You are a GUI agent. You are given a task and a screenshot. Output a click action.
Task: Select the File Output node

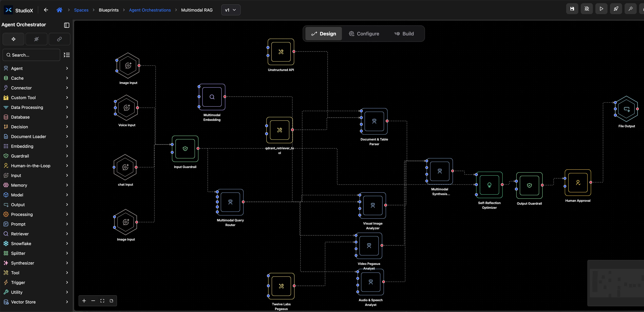[627, 109]
